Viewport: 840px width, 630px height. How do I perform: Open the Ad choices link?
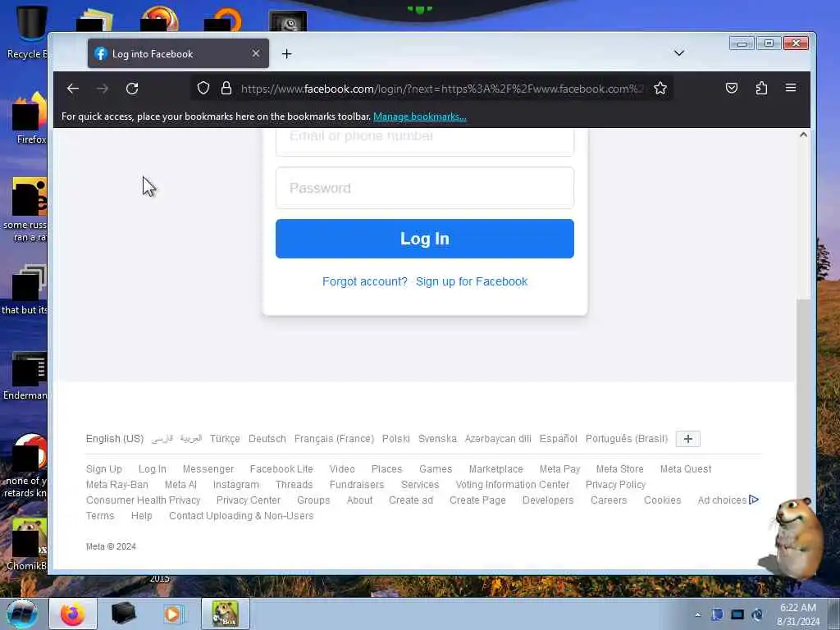click(728, 500)
